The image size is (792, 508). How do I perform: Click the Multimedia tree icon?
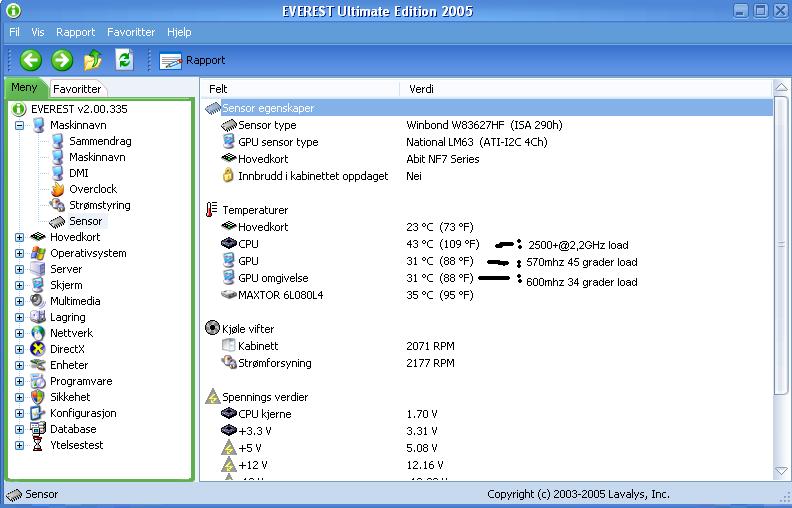tap(37, 301)
